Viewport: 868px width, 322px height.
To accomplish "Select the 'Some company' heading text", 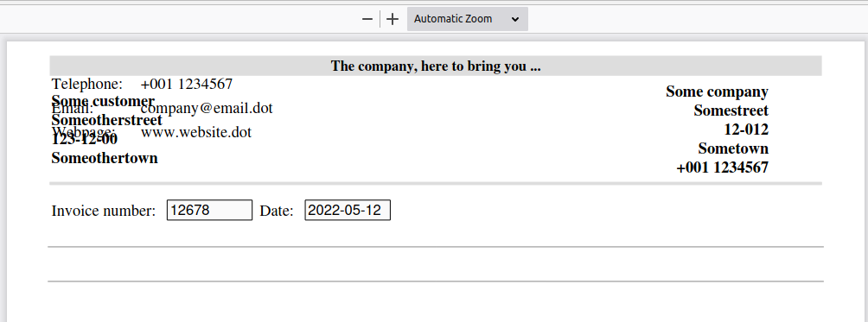I will [717, 92].
